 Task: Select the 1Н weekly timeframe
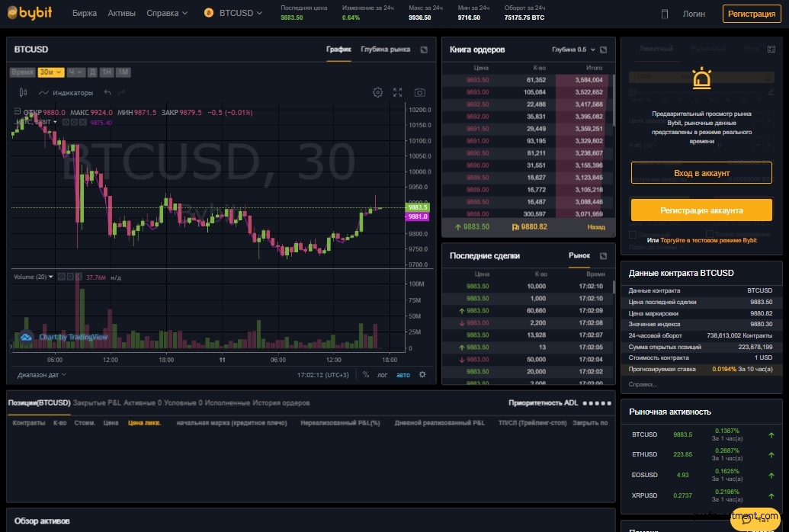click(x=106, y=72)
